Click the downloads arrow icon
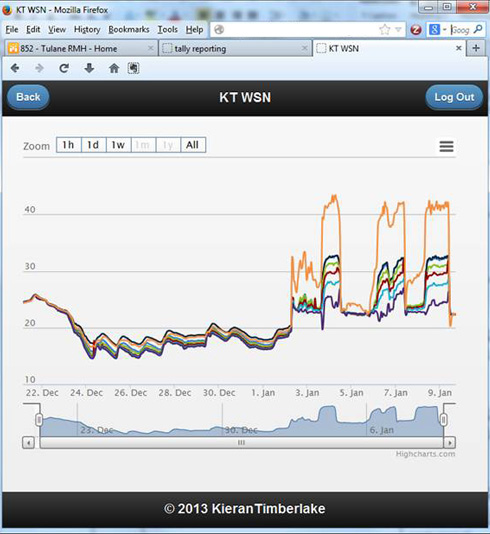 coord(89,68)
